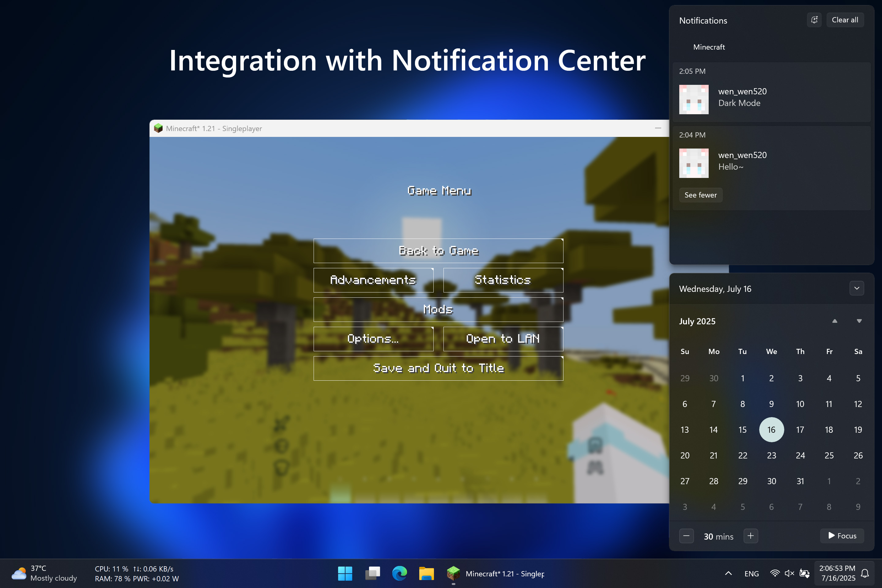Image resolution: width=882 pixels, height=588 pixels.
Task: Open Advancements in Game Menu
Action: click(373, 280)
